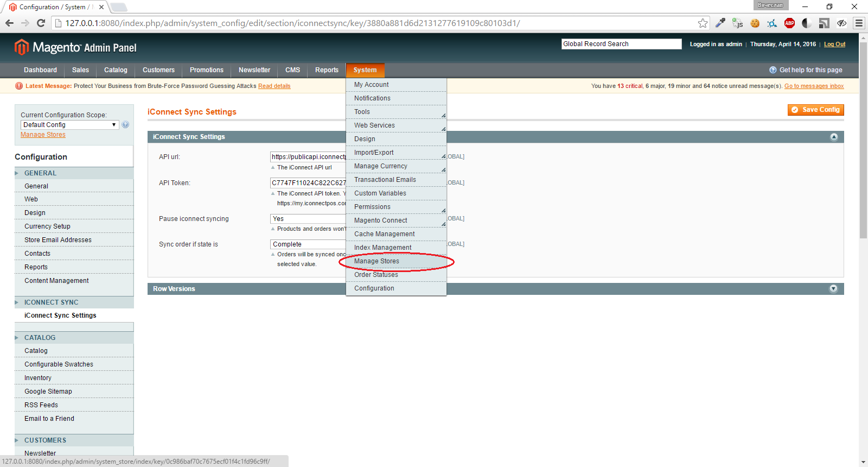The width and height of the screenshot is (868, 467).
Task: Choose Configuration from System menu
Action: [396, 288]
